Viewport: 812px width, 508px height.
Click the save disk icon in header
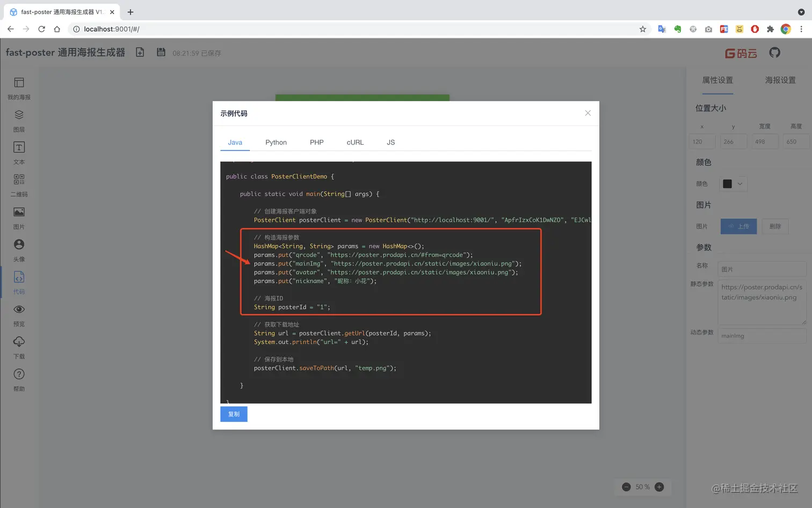[161, 52]
